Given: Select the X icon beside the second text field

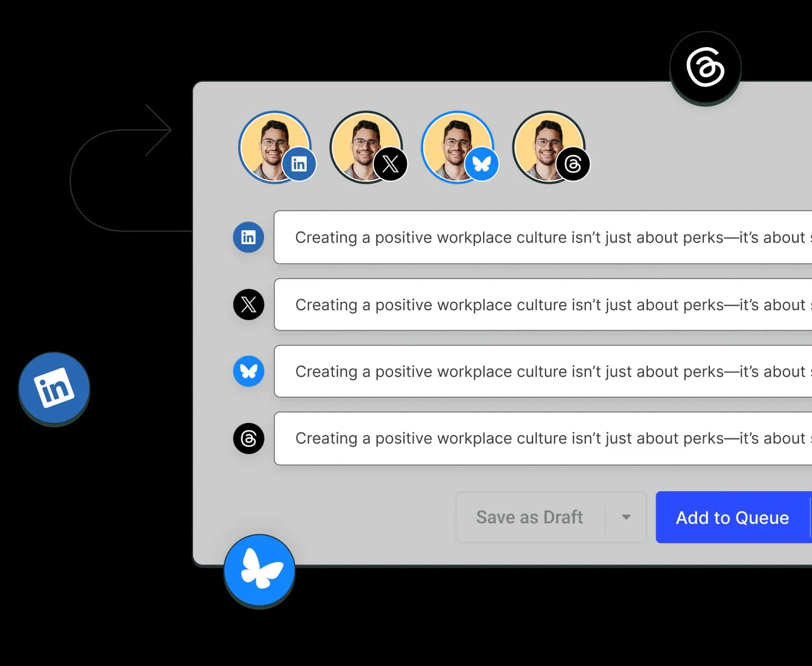Looking at the screenshot, I should (x=248, y=304).
